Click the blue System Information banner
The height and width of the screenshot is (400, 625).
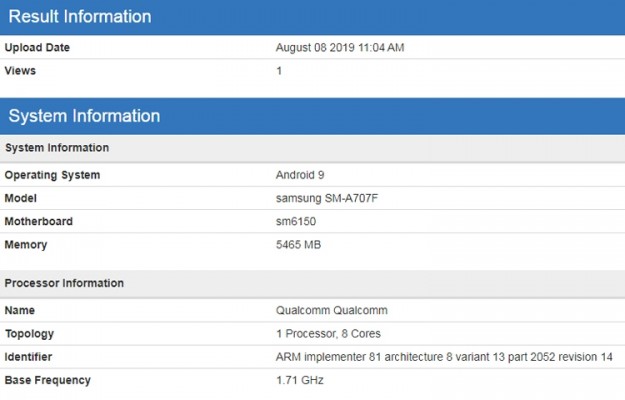tap(84, 116)
